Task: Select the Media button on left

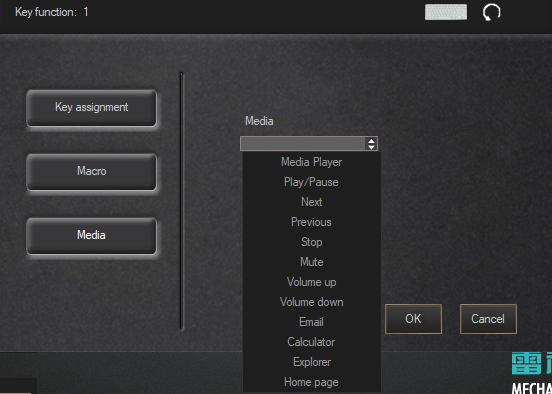Action: click(92, 235)
